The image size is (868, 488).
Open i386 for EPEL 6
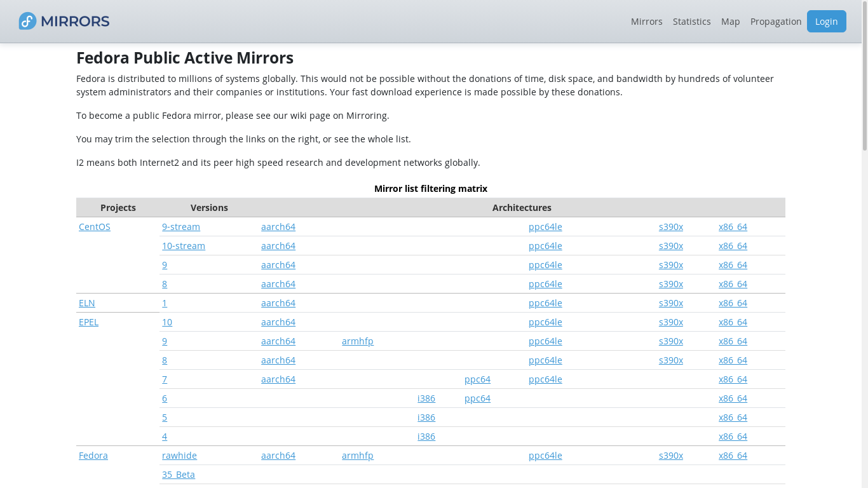click(x=426, y=398)
